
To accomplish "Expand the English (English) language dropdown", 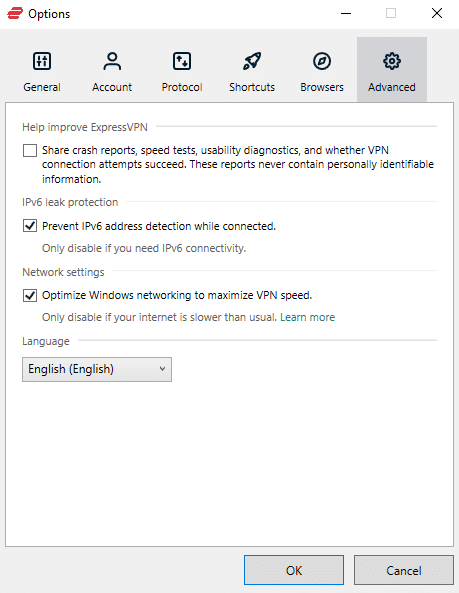I will pos(97,369).
